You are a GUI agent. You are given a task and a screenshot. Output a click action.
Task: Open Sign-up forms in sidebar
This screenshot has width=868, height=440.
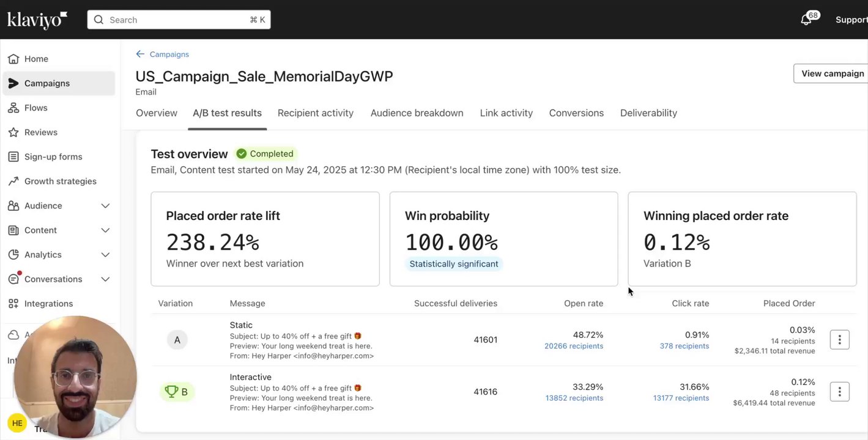[53, 157]
